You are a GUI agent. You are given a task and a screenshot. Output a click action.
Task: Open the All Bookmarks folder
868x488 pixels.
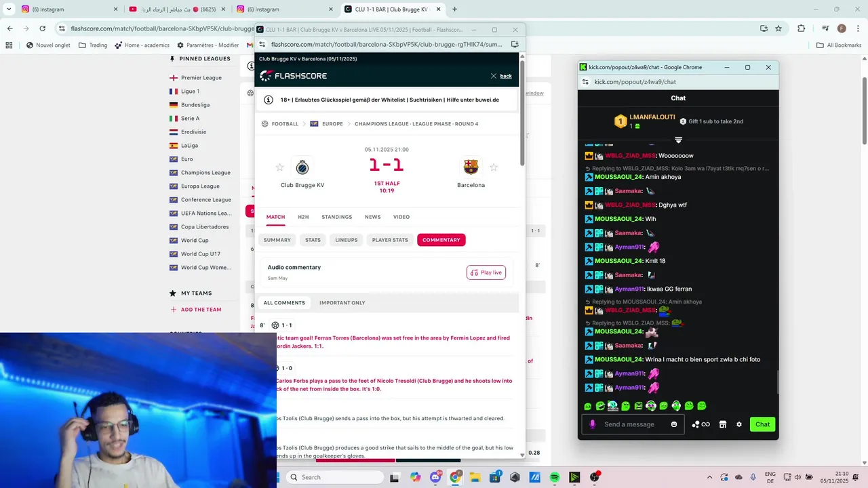click(838, 45)
